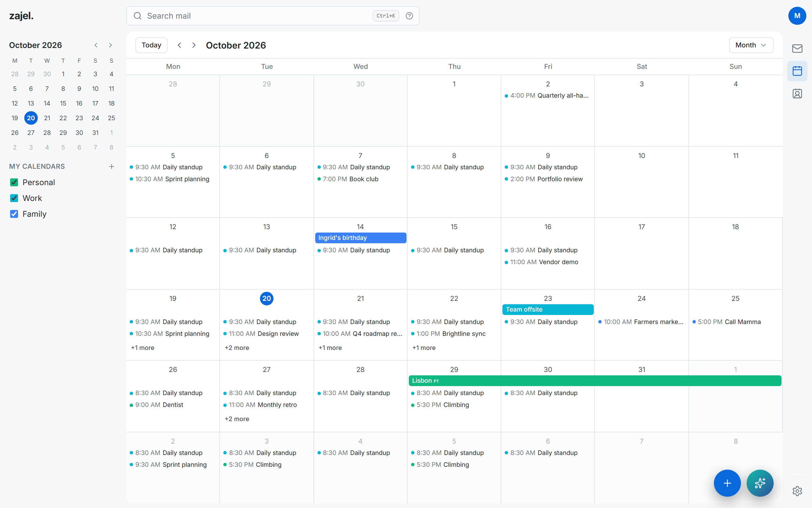Click the Today button
The height and width of the screenshot is (508, 812).
click(151, 45)
